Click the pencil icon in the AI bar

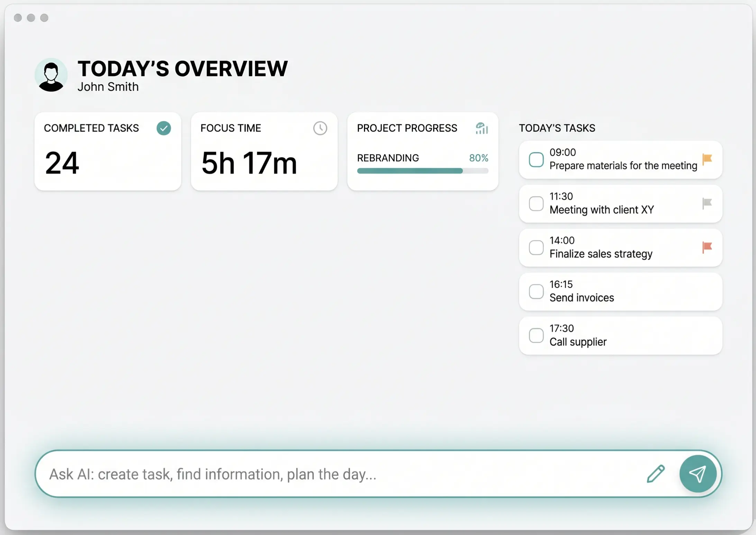pyautogui.click(x=656, y=474)
